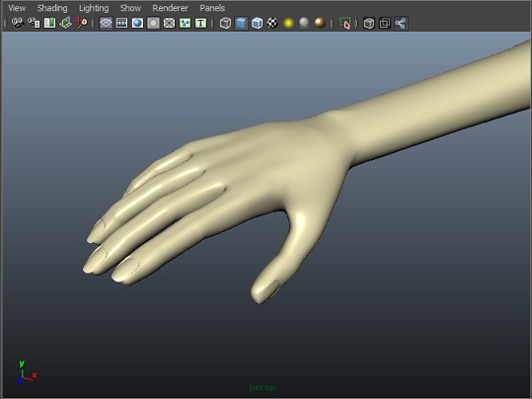This screenshot has width=532, height=399.
Task: Enable Use All Lights yellow sphere
Action: tap(288, 23)
